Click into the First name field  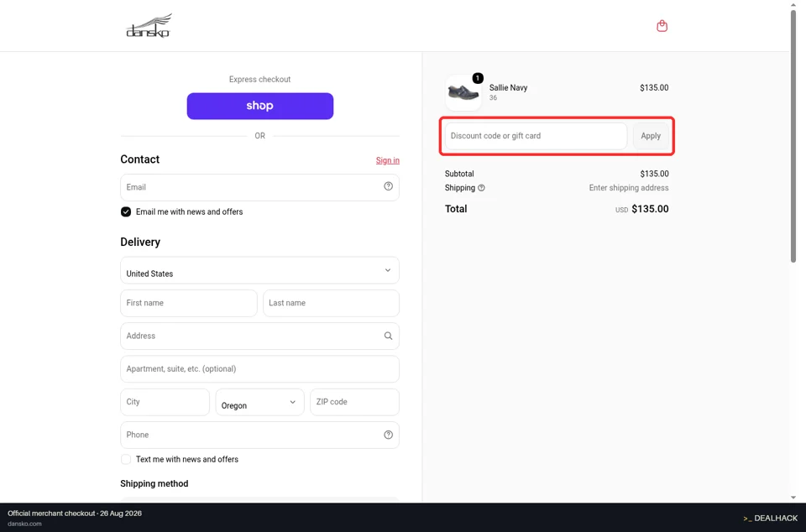[x=189, y=303]
